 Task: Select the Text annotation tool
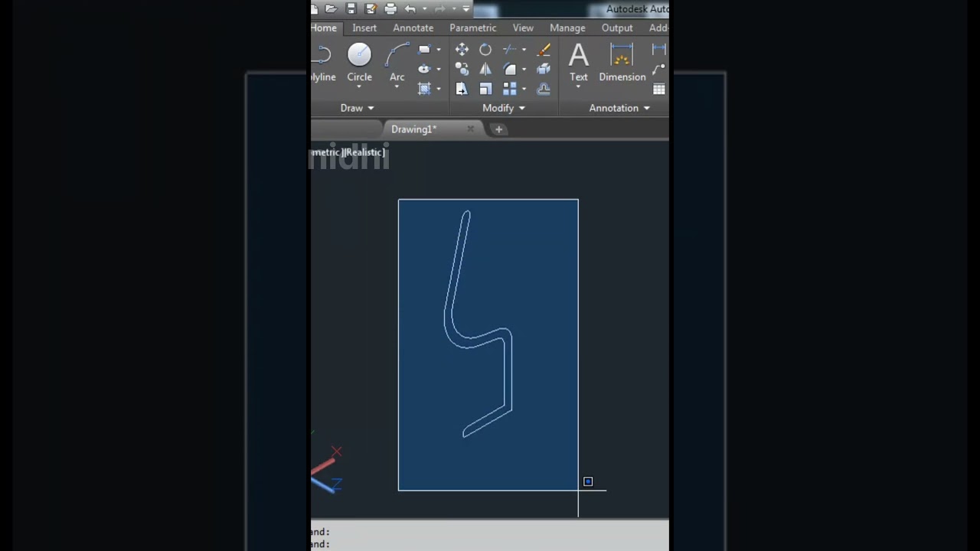pyautogui.click(x=579, y=63)
